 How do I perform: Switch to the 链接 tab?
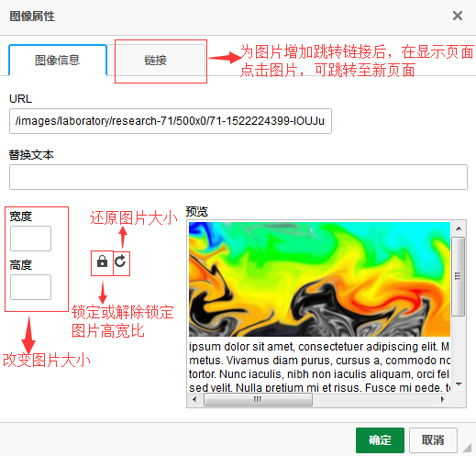[156, 60]
